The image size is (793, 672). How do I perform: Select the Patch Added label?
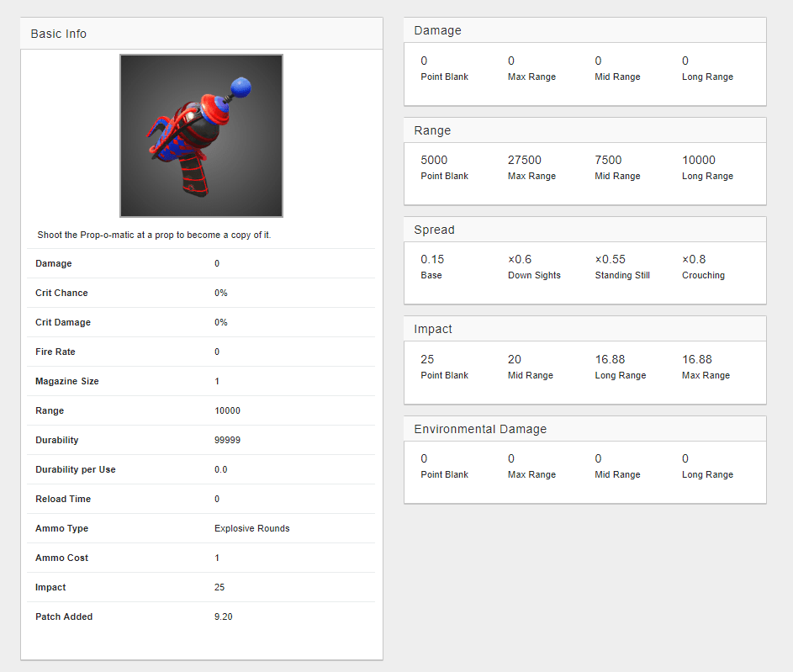(x=64, y=616)
